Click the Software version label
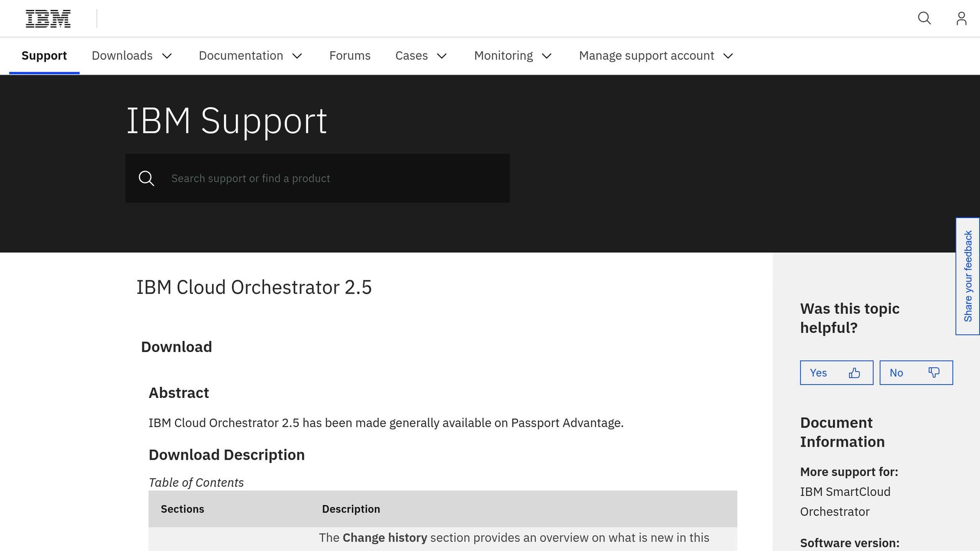The height and width of the screenshot is (551, 980). [x=850, y=543]
